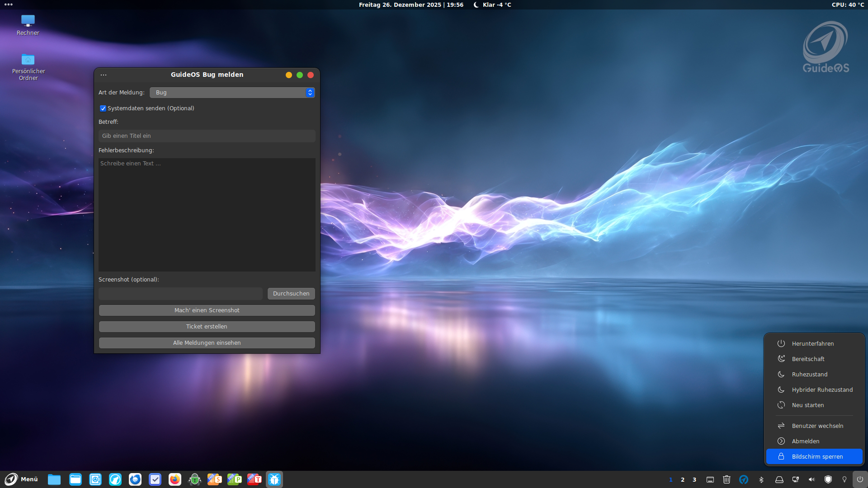868x488 pixels.
Task: Expand the Art der Meldung dropdown
Action: [232, 93]
